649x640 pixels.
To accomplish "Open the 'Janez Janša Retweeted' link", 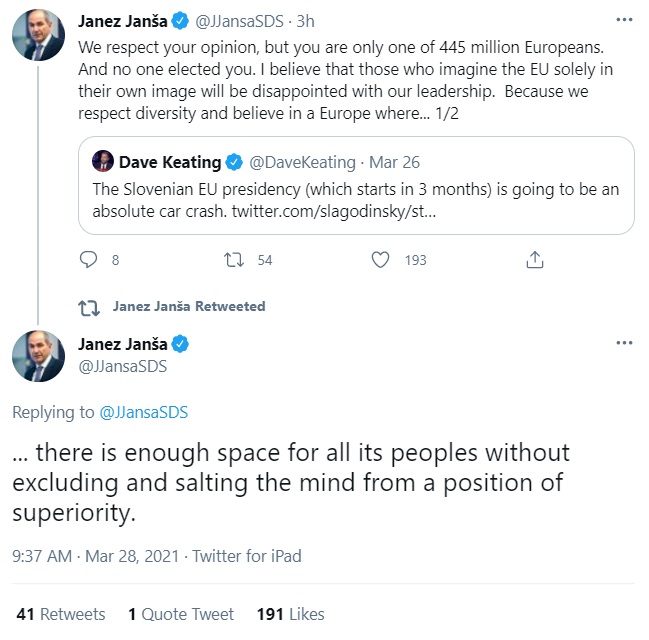I will (188, 306).
